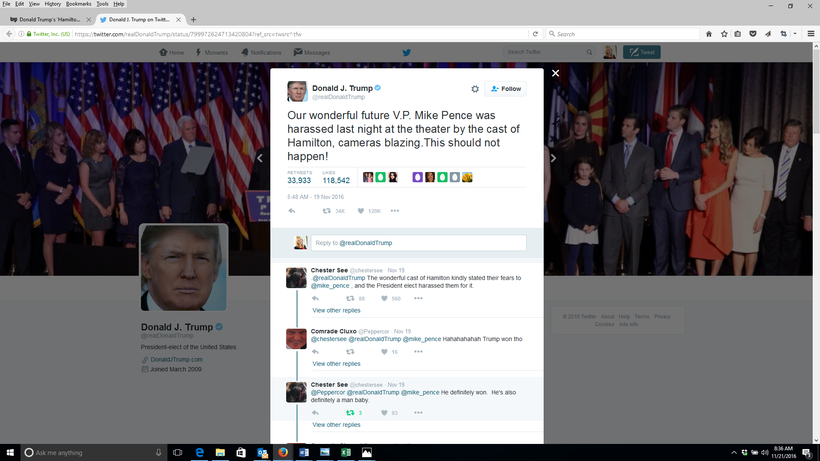Click the Twitter bird logo in nav
This screenshot has width=820, height=461.
point(406,52)
